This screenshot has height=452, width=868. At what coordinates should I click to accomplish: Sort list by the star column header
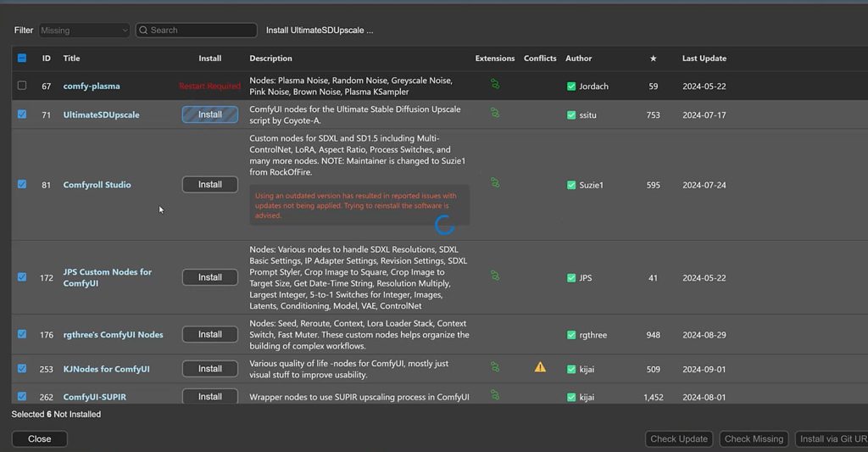tap(653, 59)
